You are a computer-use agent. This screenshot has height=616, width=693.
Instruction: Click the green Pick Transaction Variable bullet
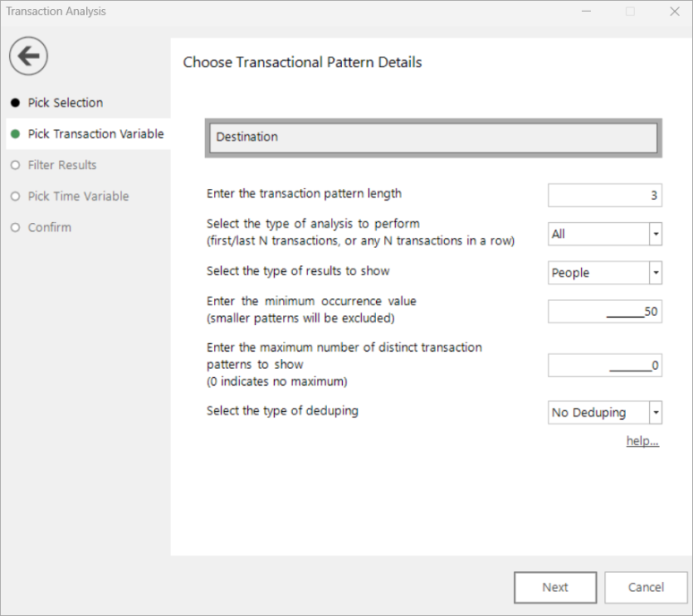15,134
